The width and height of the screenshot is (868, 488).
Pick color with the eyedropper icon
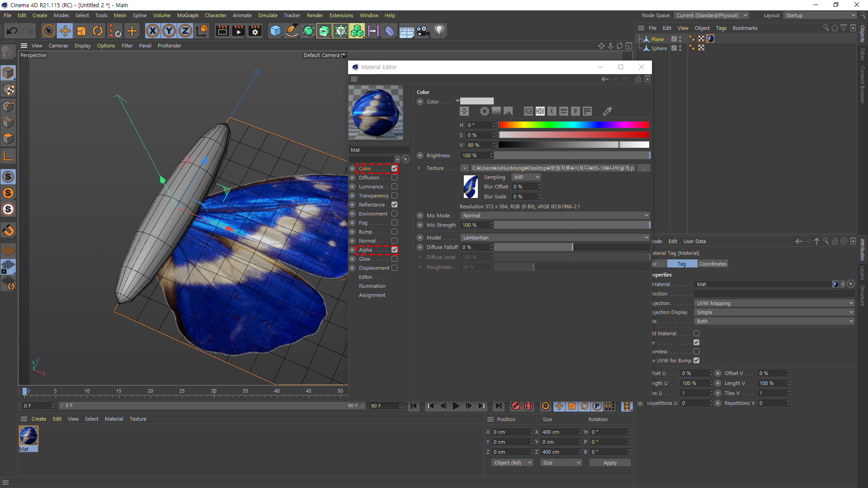(608, 111)
